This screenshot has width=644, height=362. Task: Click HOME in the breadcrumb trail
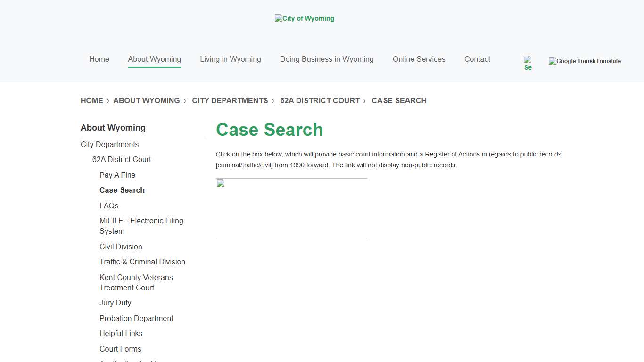tap(91, 100)
